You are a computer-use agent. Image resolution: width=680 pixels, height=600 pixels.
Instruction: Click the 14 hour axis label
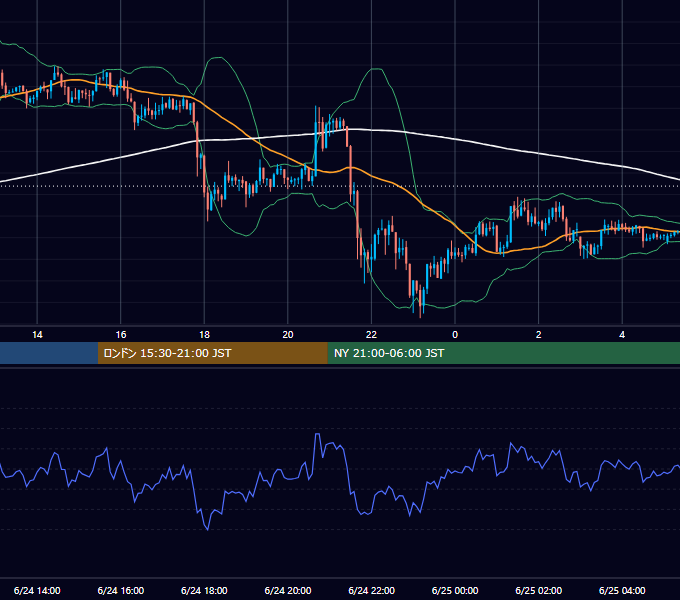click(37, 335)
